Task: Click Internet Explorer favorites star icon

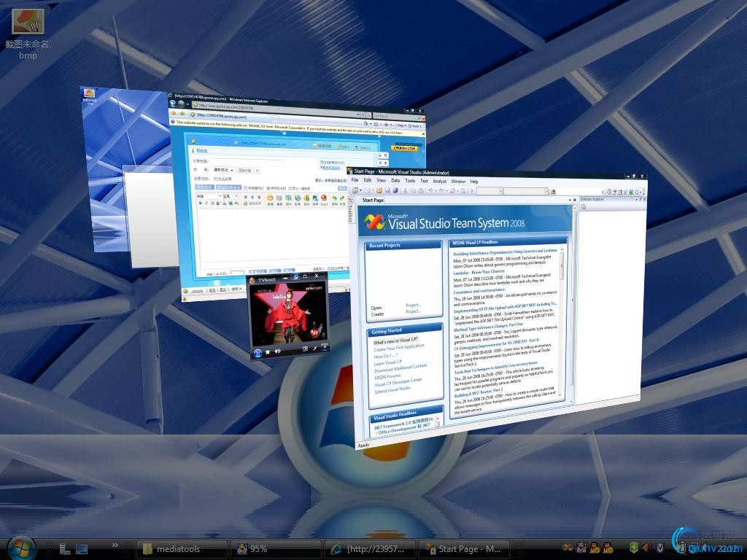Action: (x=174, y=113)
